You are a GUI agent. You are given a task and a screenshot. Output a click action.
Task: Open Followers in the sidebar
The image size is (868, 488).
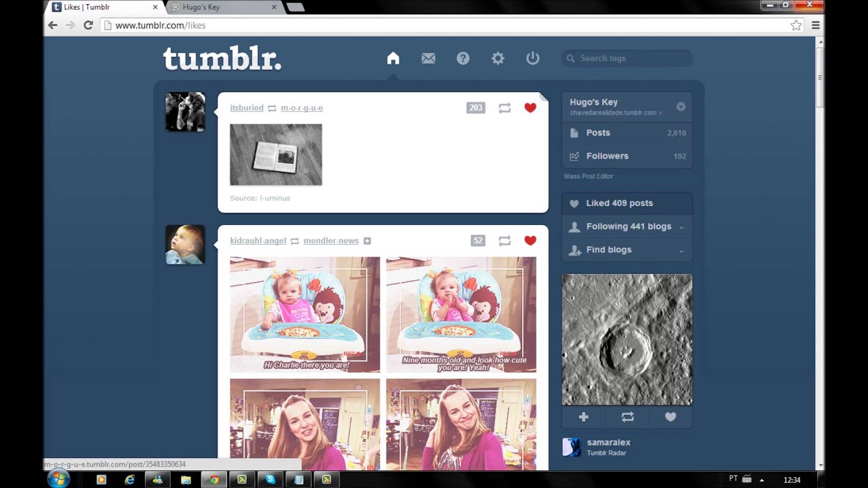tap(627, 156)
